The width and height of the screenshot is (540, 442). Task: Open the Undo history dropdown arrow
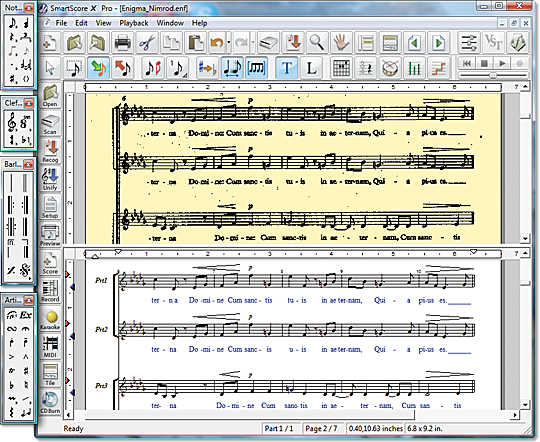229,43
